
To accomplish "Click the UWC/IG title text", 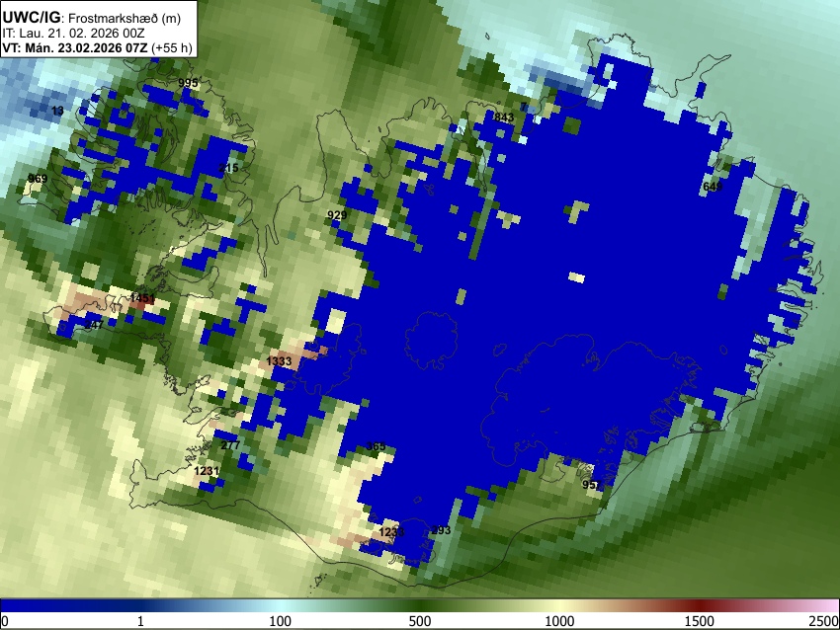I will click(x=31, y=17).
